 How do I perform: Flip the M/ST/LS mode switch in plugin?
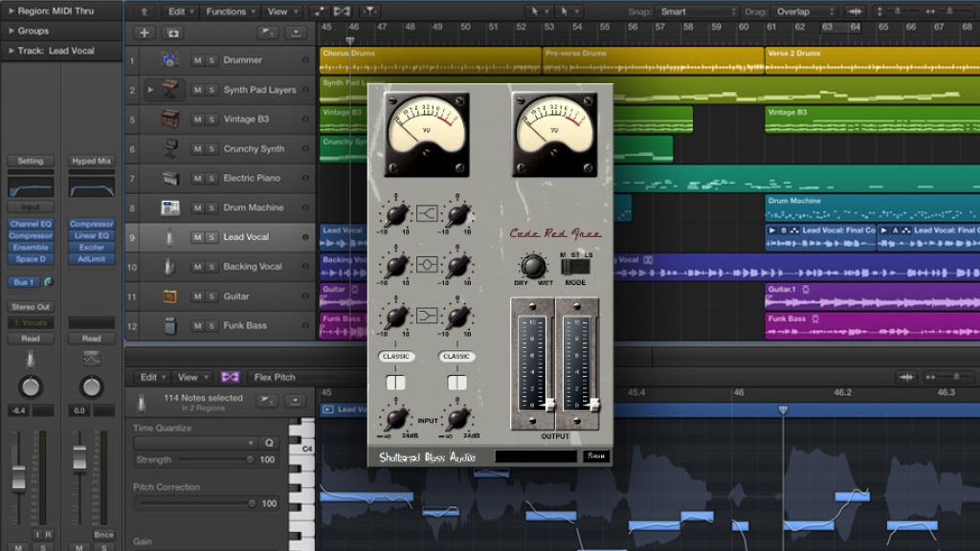click(575, 267)
